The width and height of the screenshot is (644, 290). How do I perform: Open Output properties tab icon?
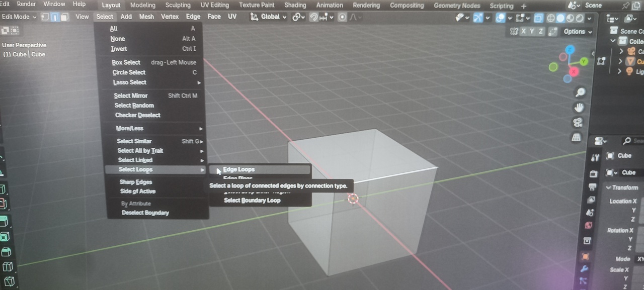click(592, 187)
